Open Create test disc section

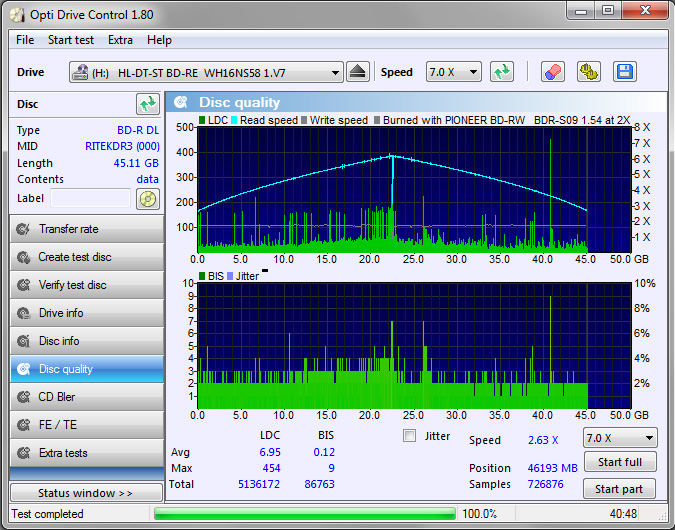pyautogui.click(x=87, y=257)
